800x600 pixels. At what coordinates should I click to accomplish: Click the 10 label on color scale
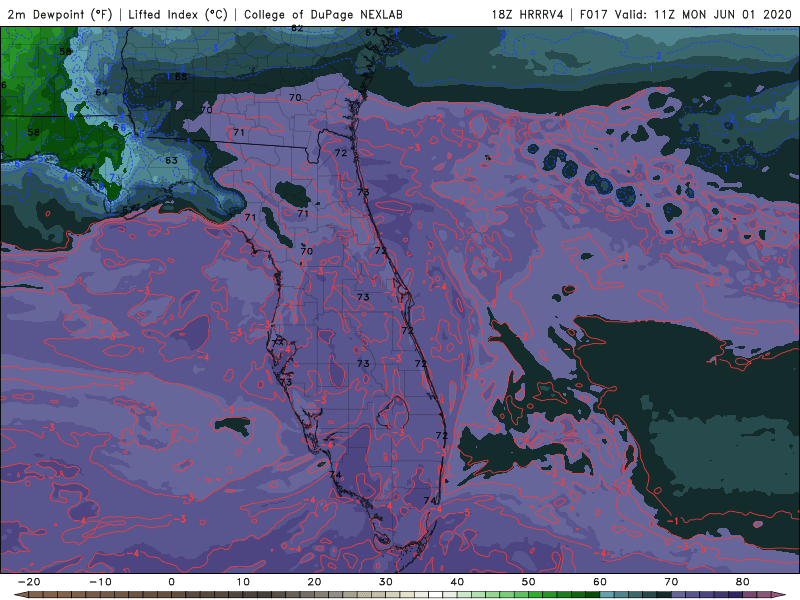point(243,582)
